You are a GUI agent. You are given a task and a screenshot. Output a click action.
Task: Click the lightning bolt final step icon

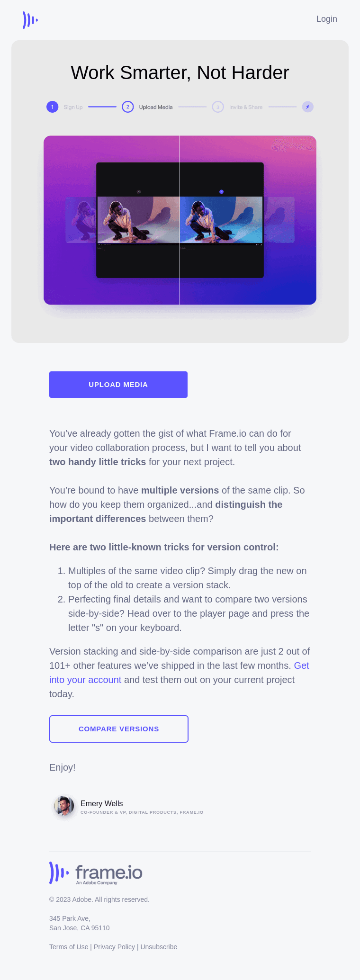(308, 107)
